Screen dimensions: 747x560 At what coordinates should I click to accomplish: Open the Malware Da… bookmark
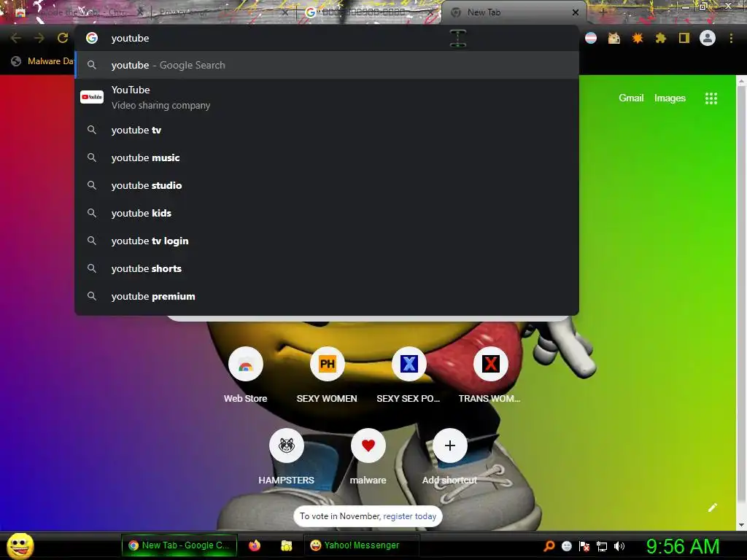[x=43, y=61]
